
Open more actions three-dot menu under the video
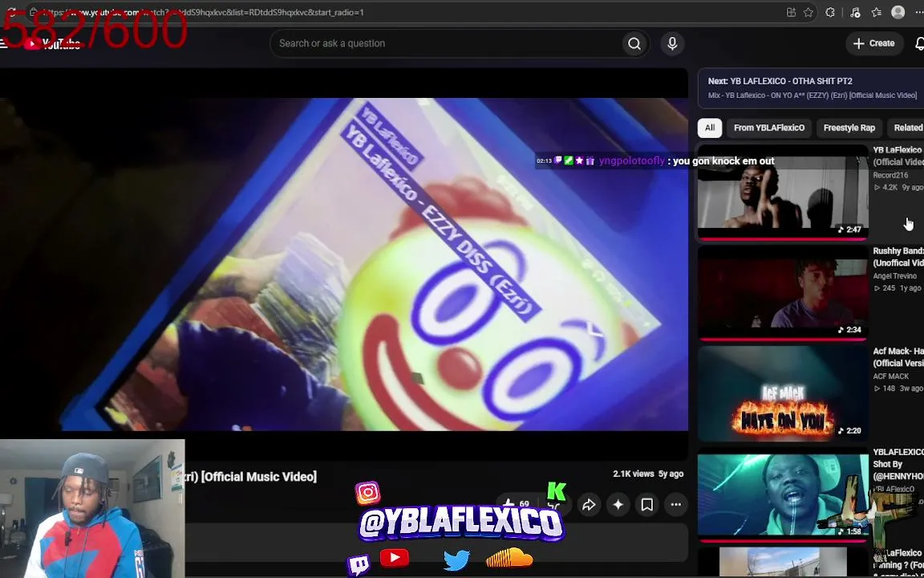click(675, 505)
